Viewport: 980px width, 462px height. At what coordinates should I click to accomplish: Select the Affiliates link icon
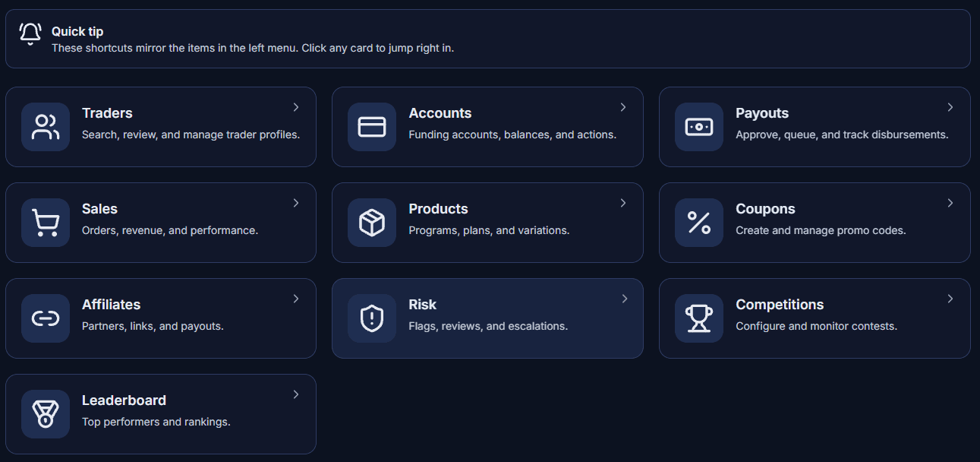click(45, 318)
